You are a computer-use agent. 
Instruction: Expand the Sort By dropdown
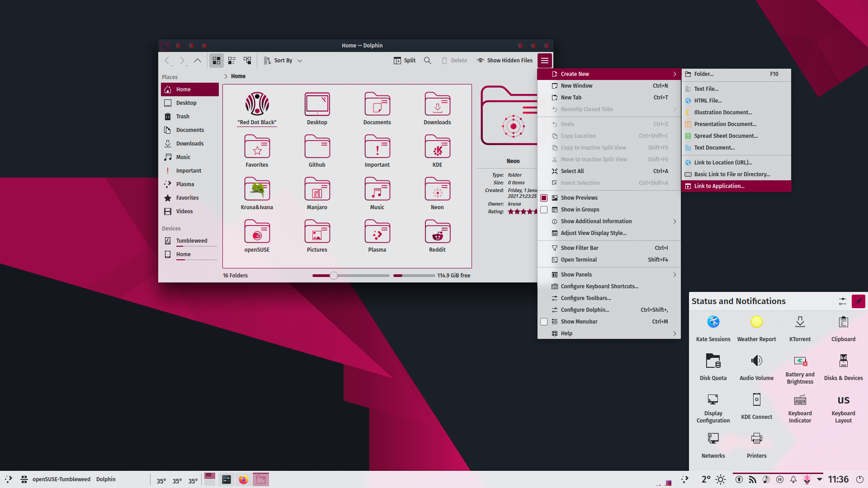click(x=283, y=60)
